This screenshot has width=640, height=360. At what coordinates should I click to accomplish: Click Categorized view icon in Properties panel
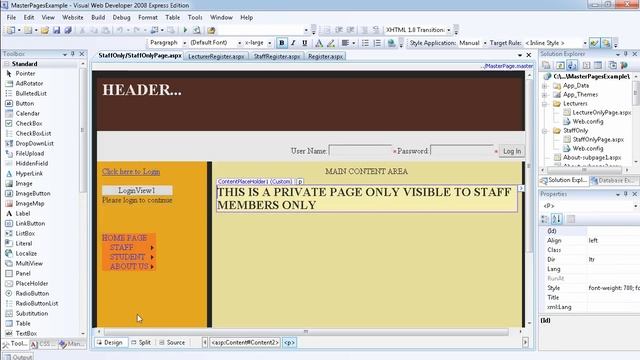tap(544, 219)
